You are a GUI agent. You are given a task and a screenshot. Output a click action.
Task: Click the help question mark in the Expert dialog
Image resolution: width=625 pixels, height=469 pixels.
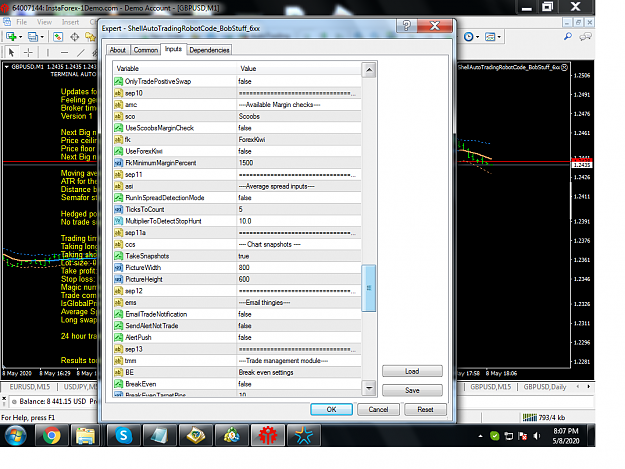tap(407, 26)
